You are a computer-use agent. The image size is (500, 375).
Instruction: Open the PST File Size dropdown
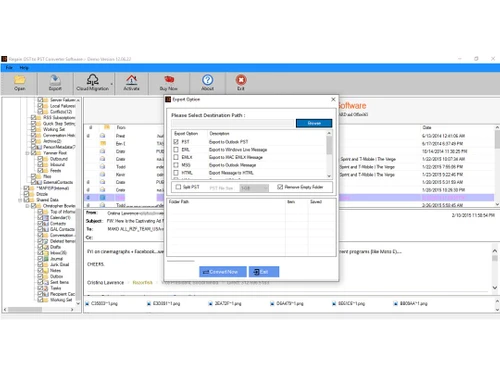[254, 188]
